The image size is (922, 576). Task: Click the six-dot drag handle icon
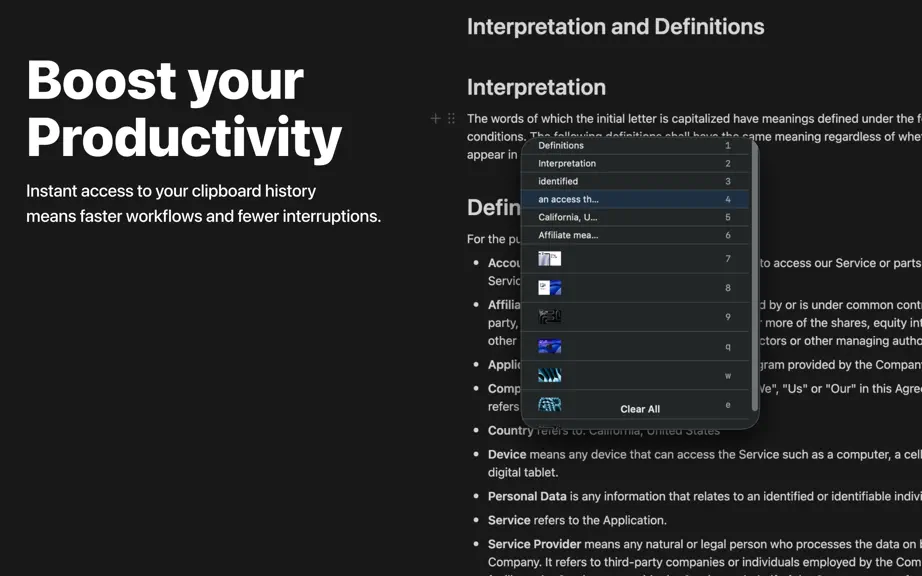coord(451,119)
